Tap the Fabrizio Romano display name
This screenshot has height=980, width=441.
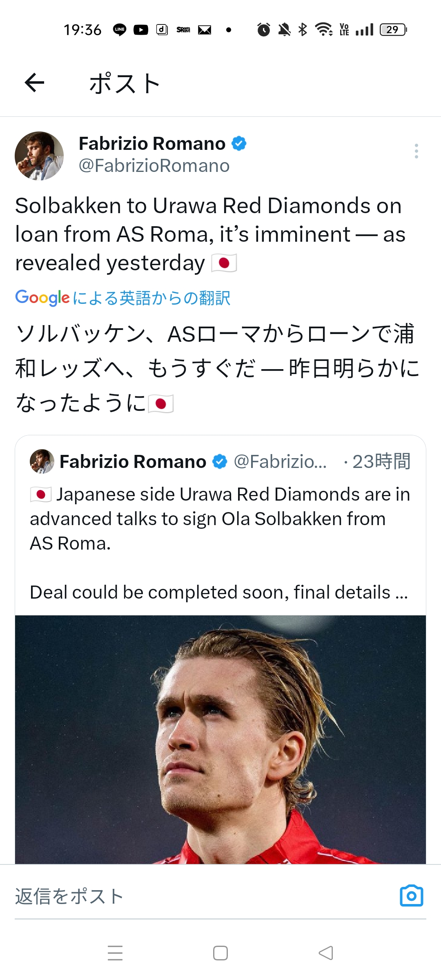[152, 144]
